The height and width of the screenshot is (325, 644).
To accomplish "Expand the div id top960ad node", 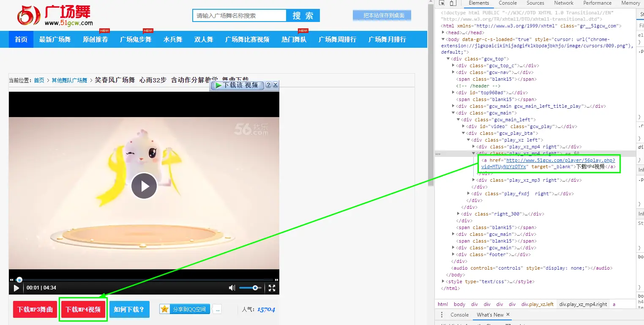I will tap(453, 93).
